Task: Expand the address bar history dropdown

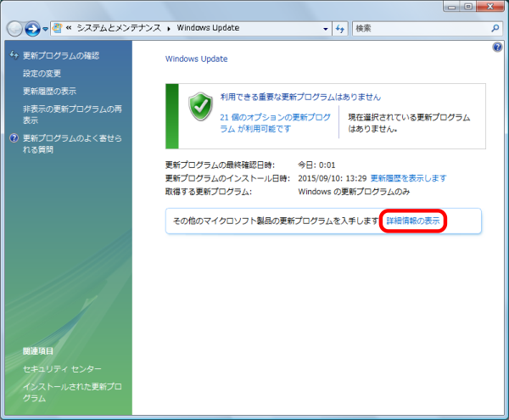Action: [326, 29]
